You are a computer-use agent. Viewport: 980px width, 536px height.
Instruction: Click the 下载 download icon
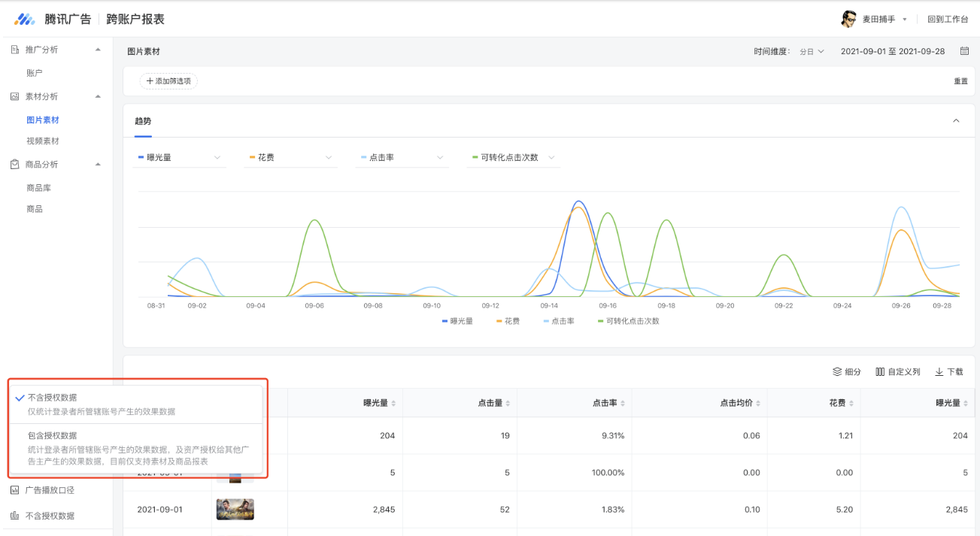(x=939, y=372)
